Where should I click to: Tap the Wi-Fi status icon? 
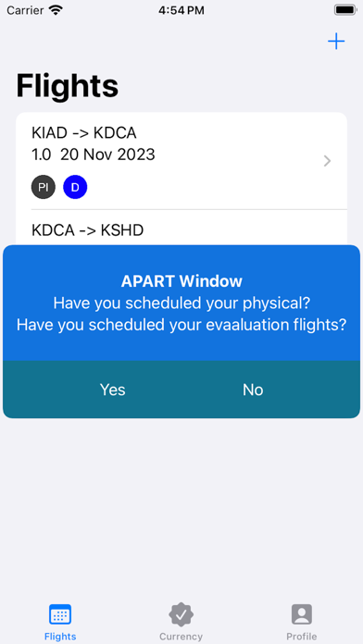[56, 10]
